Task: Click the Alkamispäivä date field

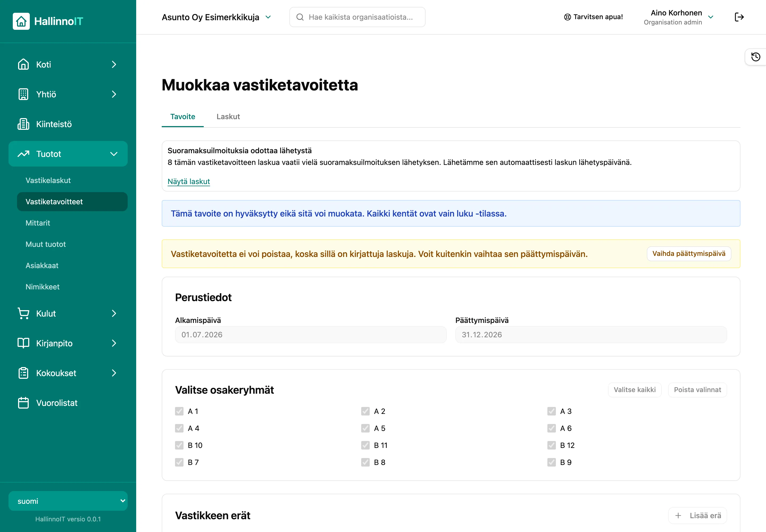Action: 311,335
